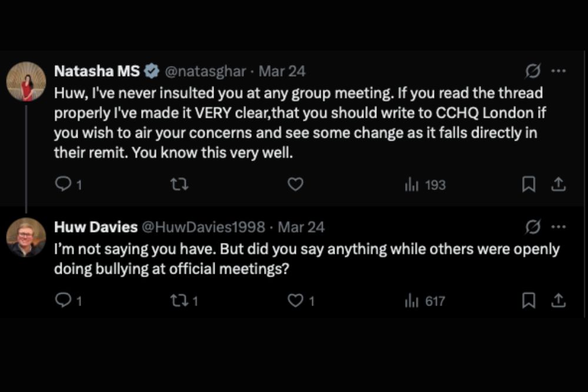Share Natasha MS's tweet
The image size is (588, 392).
pyautogui.click(x=558, y=185)
